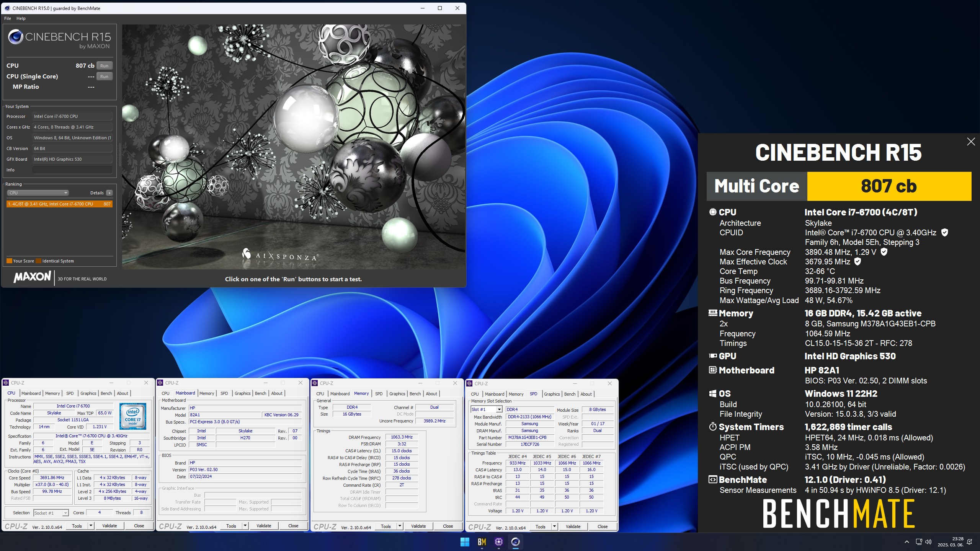Show hidden system tray icons chevron

coord(906,542)
